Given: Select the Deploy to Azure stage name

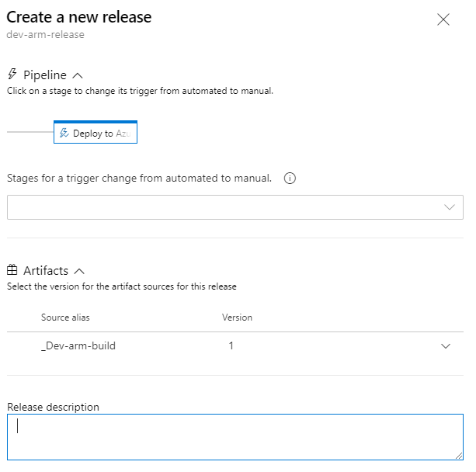Looking at the screenshot, I should tap(100, 134).
